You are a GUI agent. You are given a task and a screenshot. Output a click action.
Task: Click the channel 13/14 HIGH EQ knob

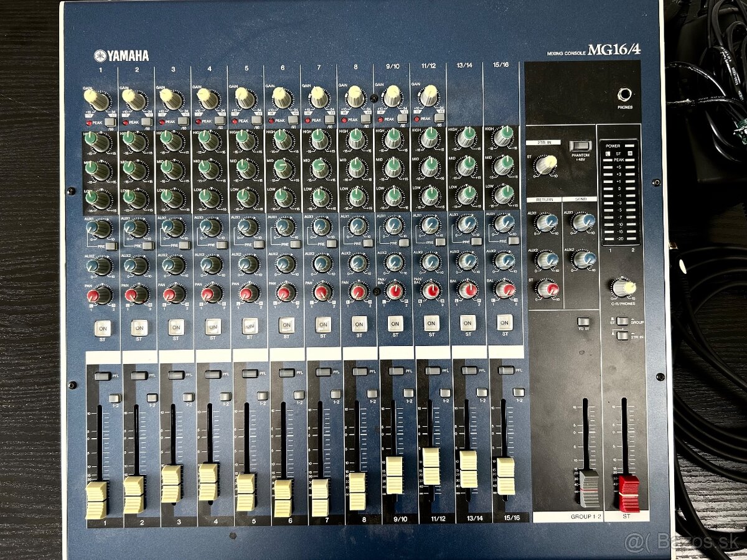[466, 138]
